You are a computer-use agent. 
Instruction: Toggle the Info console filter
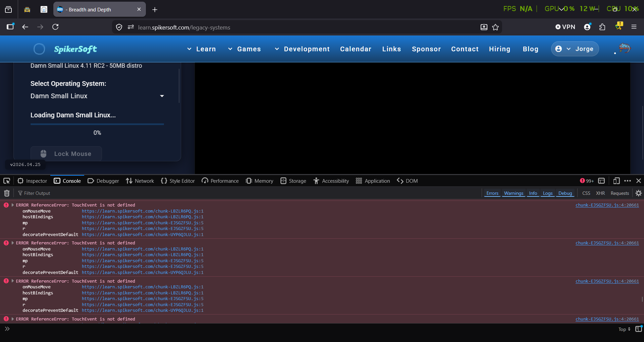click(x=533, y=193)
